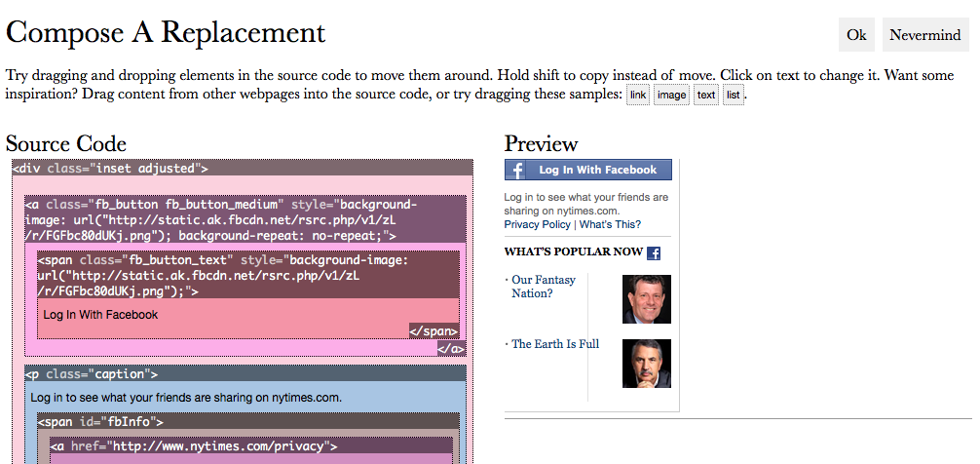Viewport: 980px width, 464px height.
Task: Click the Our Fantasy Nation author thumbnail
Action: point(647,299)
